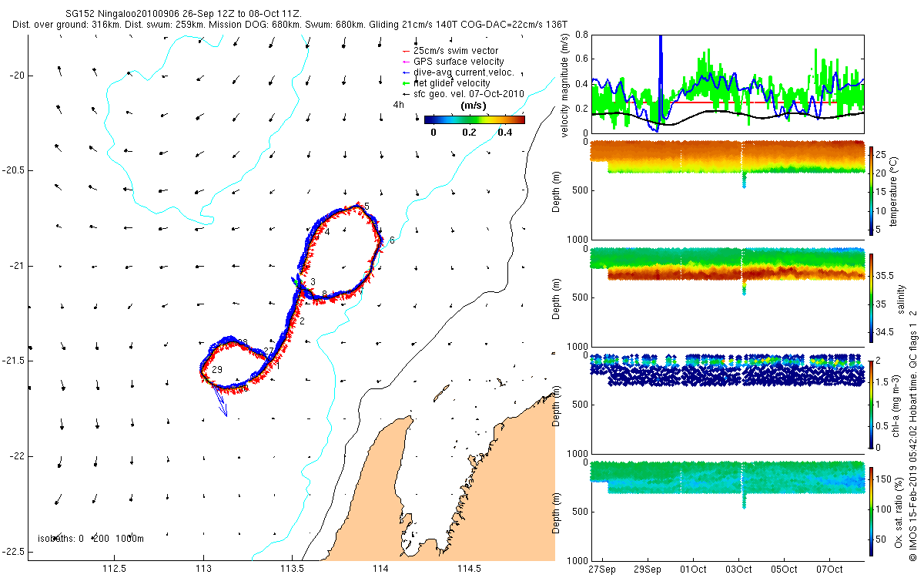Click the '03Oct' date tick
The image size is (924, 578).
(738, 570)
